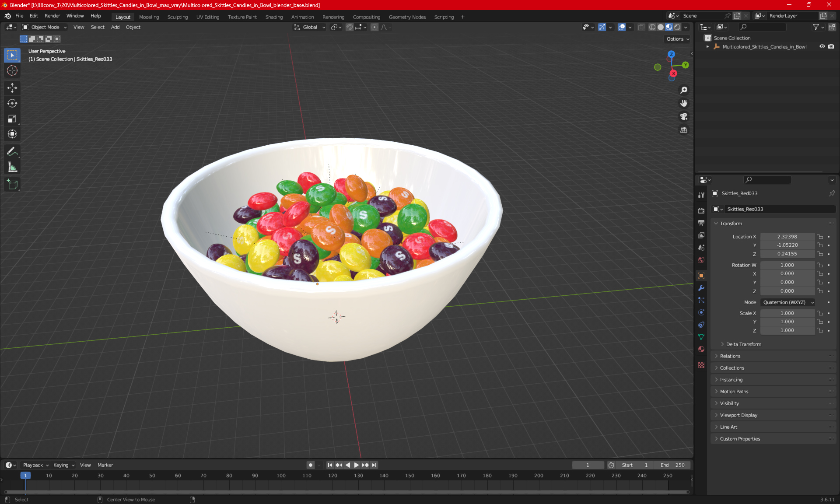
Task: Switch to Sculpting workspace tab
Action: click(x=178, y=17)
